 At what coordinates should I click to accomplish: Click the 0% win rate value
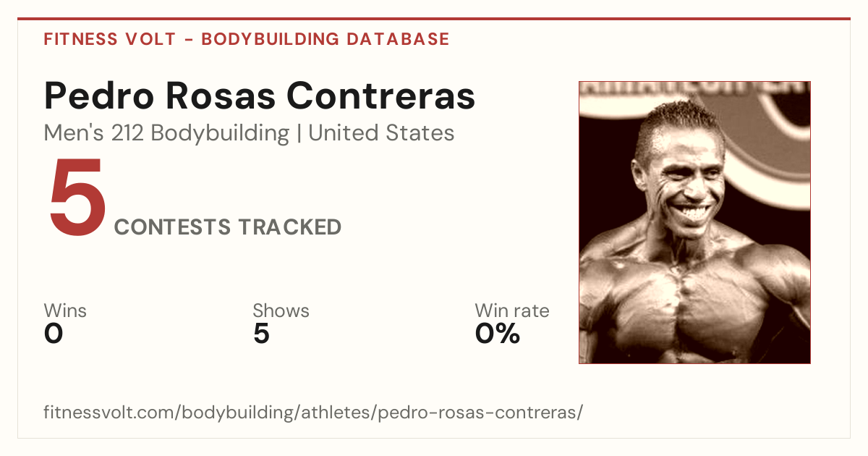click(498, 334)
